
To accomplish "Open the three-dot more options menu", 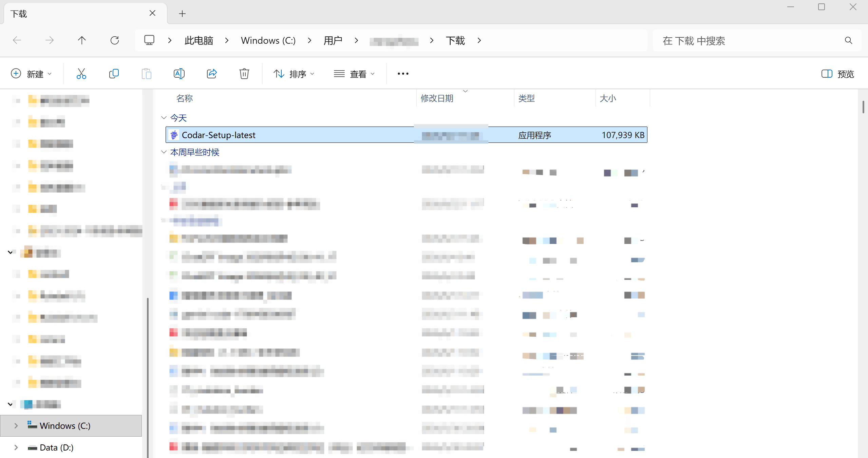I will (403, 74).
